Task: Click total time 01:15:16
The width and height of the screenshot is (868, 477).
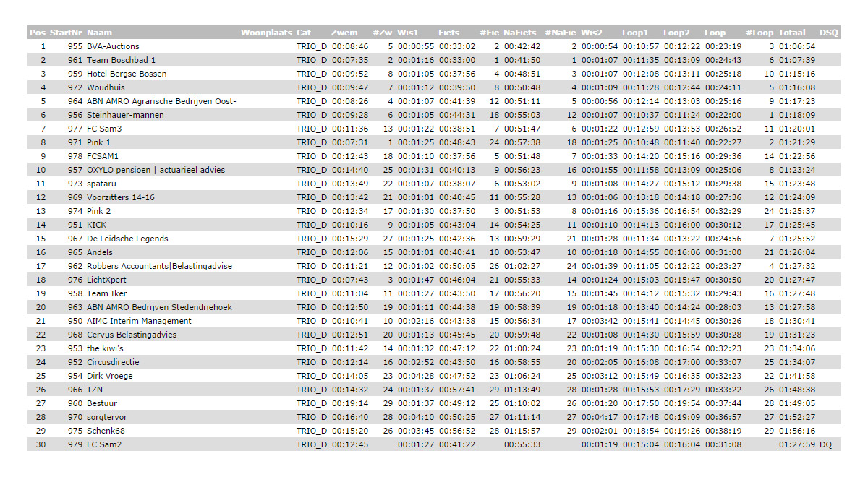Action: click(797, 74)
